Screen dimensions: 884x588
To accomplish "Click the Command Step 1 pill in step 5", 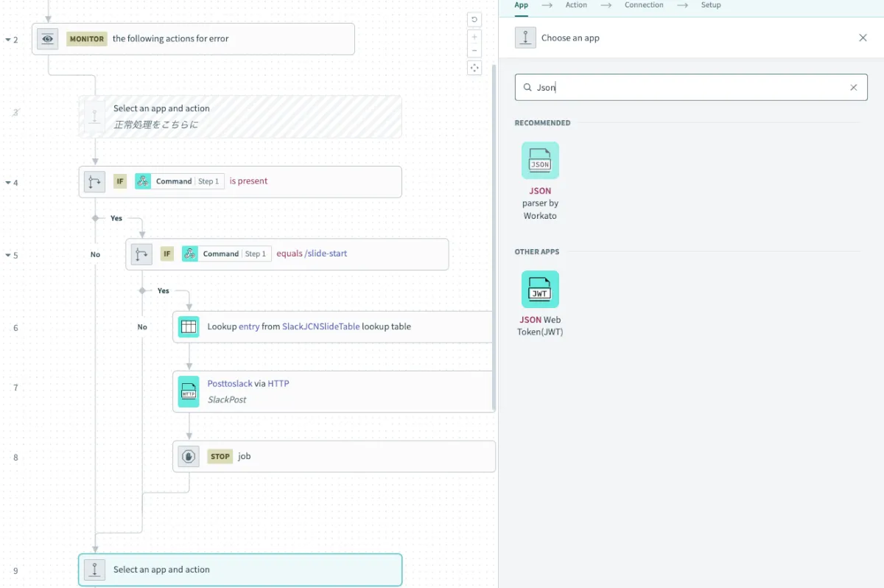I will pos(226,253).
